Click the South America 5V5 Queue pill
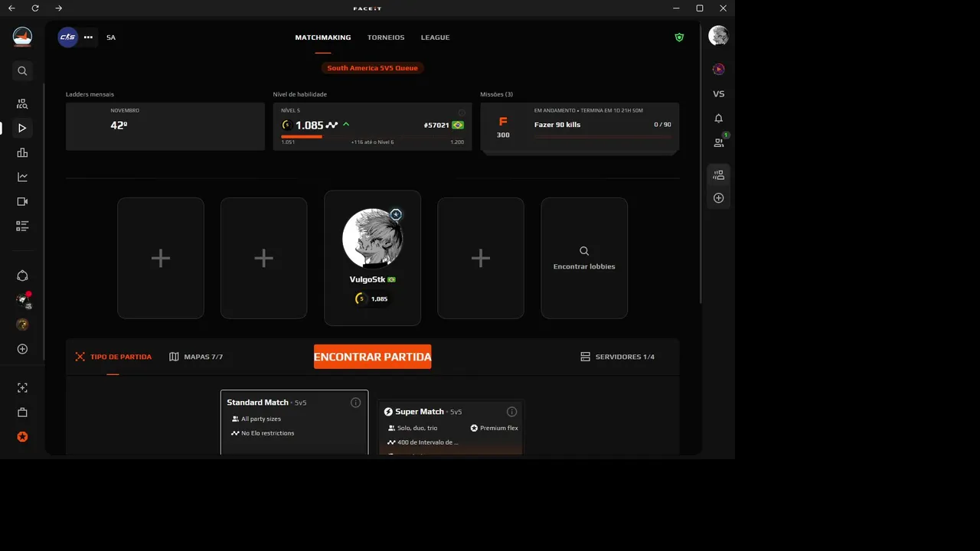Screen dimensions: 980x551 [372, 68]
